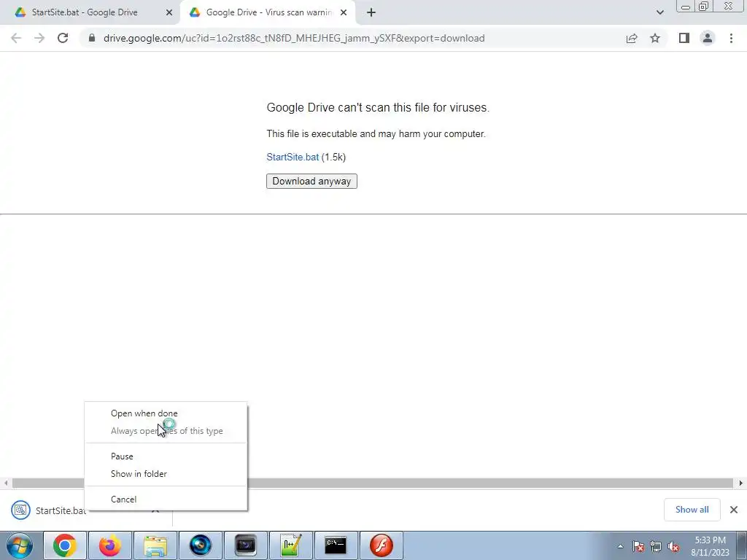Open Chrome from the taskbar
Screen dimensions: 747x560
(x=65, y=545)
